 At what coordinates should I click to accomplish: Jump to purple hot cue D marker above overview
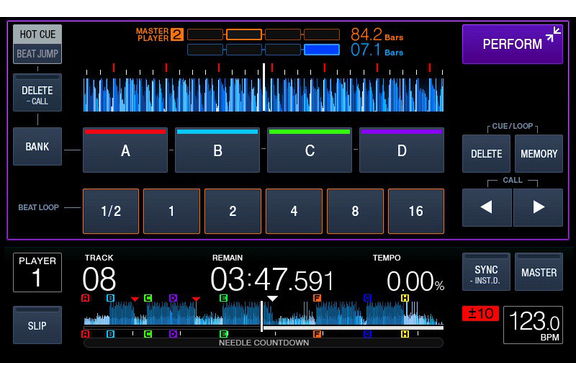pyautogui.click(x=173, y=298)
